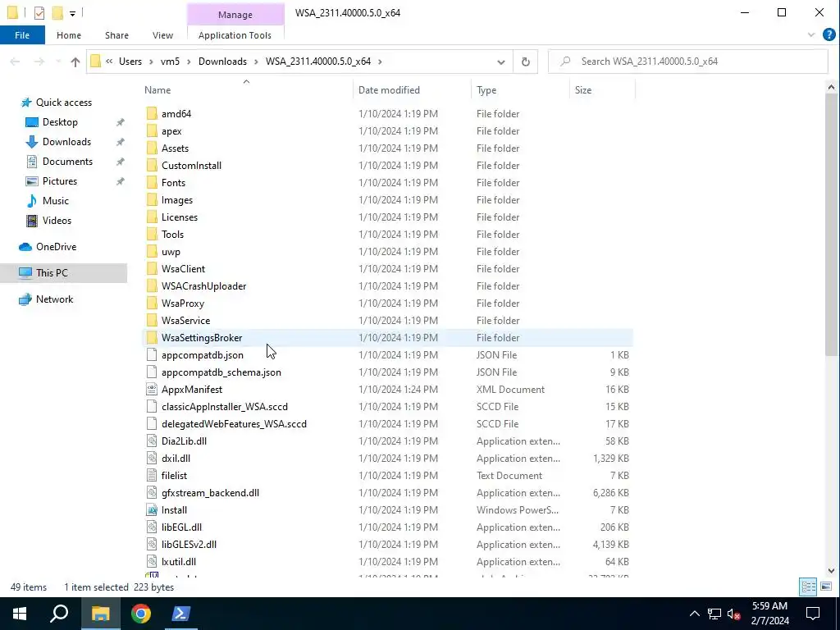
Task: Click the taskbar search icon
Action: 59,614
